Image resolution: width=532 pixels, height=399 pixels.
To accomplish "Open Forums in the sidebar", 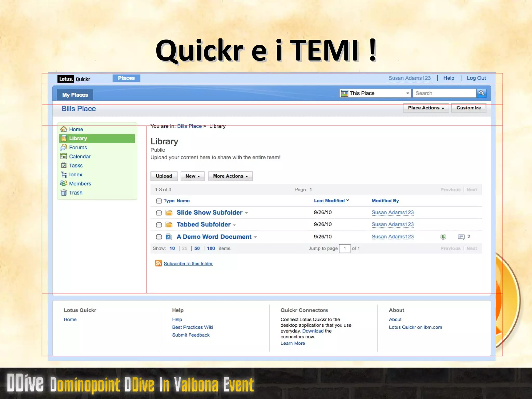I will [x=78, y=147].
